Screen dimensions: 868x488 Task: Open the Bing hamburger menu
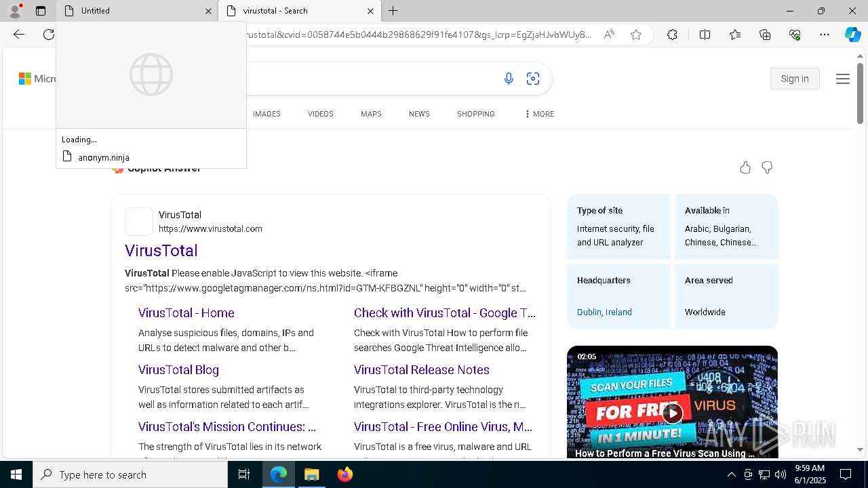click(x=843, y=79)
